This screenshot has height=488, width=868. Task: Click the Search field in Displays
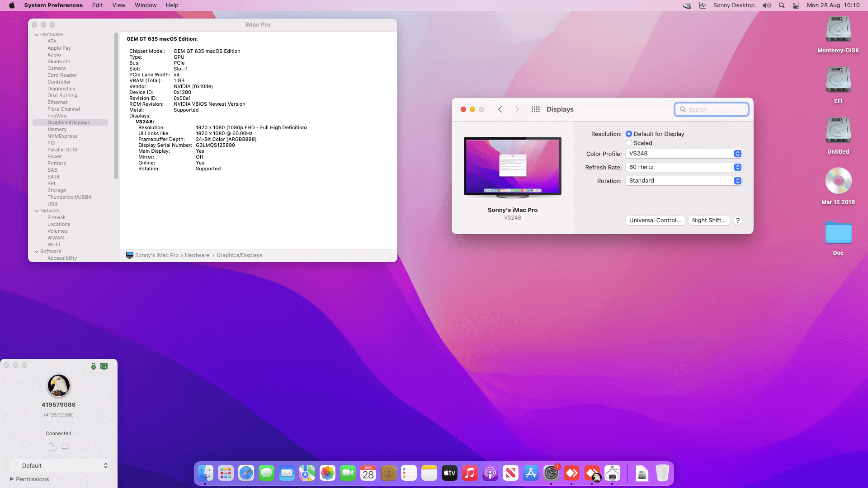click(715, 109)
